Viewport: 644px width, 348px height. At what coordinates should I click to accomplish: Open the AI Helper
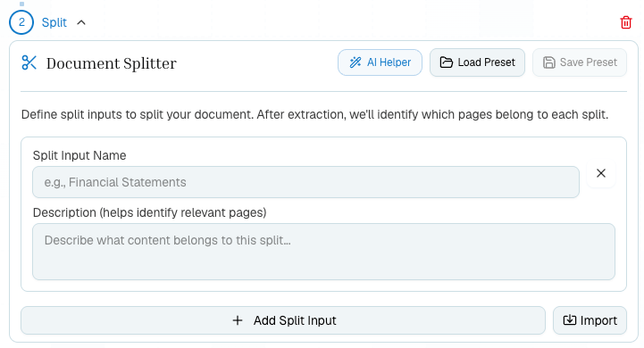[x=380, y=62]
